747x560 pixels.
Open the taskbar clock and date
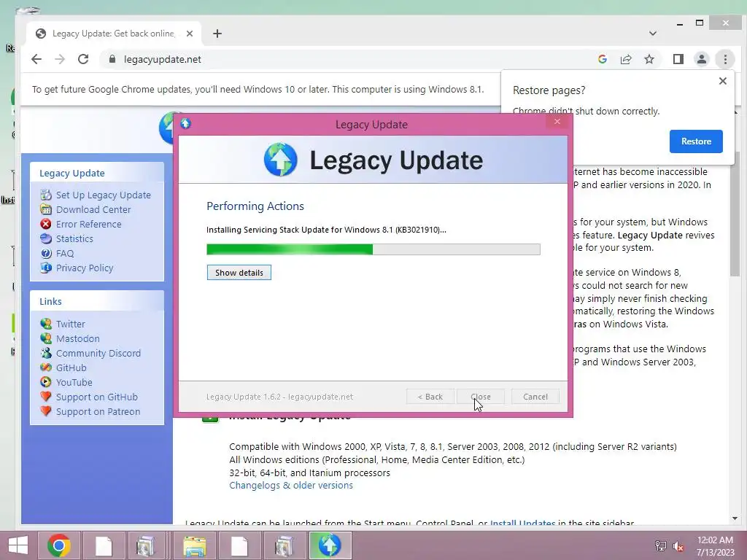coord(715,546)
